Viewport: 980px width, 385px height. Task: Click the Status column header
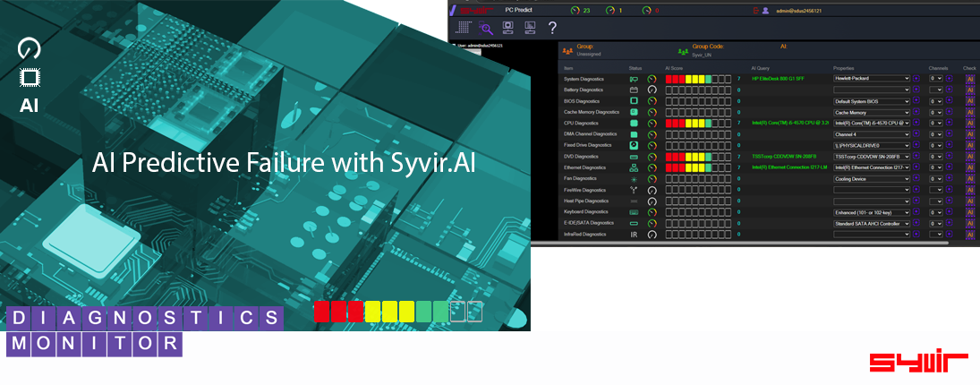635,68
